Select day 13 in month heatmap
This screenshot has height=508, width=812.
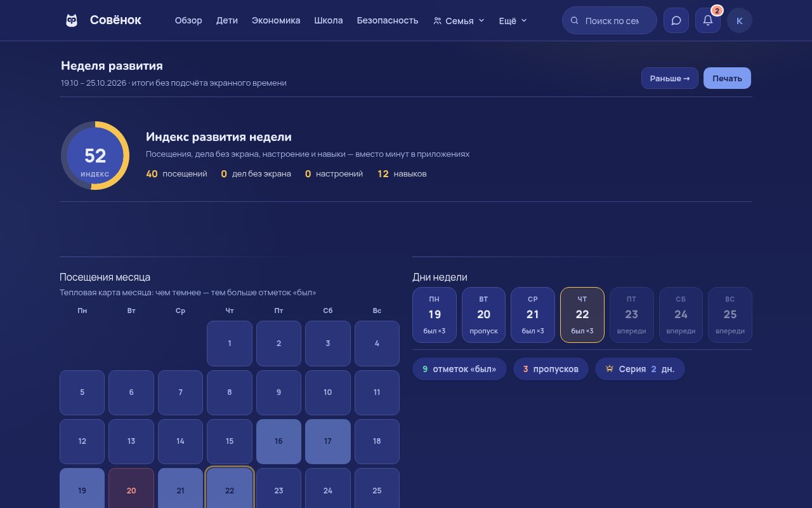click(x=131, y=441)
